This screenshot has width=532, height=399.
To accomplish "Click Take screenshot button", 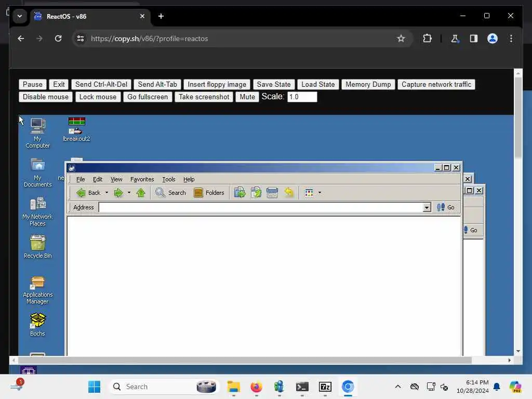I will coord(204,97).
